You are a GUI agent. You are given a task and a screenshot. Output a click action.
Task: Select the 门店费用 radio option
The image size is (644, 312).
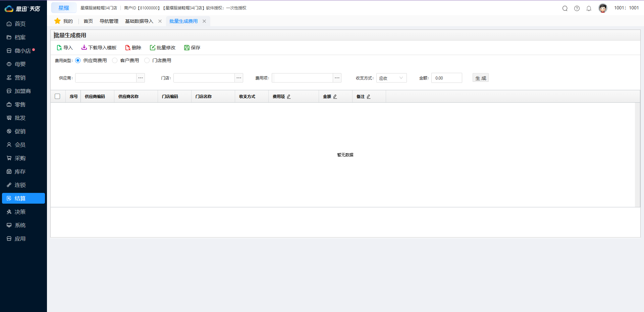(x=147, y=60)
